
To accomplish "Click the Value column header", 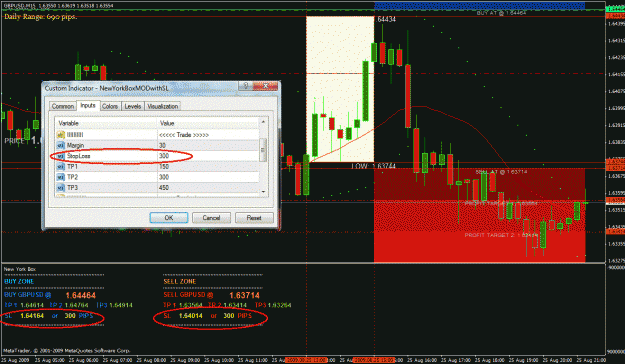I will (208, 123).
